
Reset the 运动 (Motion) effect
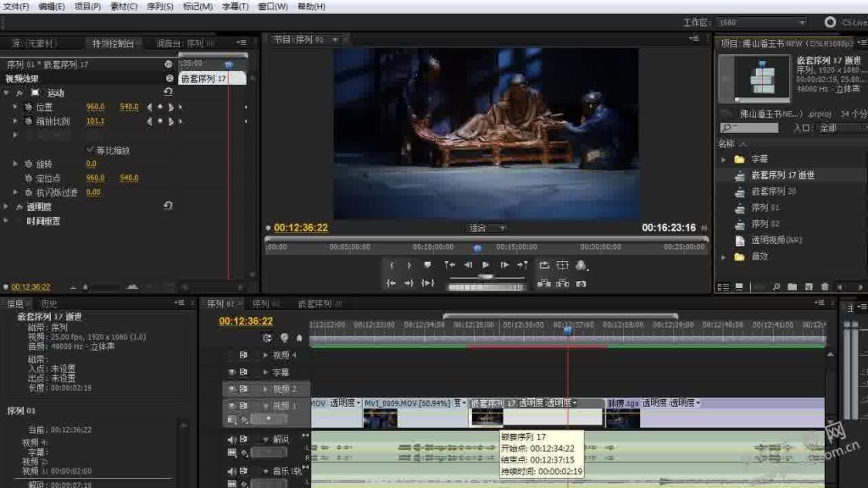(168, 92)
